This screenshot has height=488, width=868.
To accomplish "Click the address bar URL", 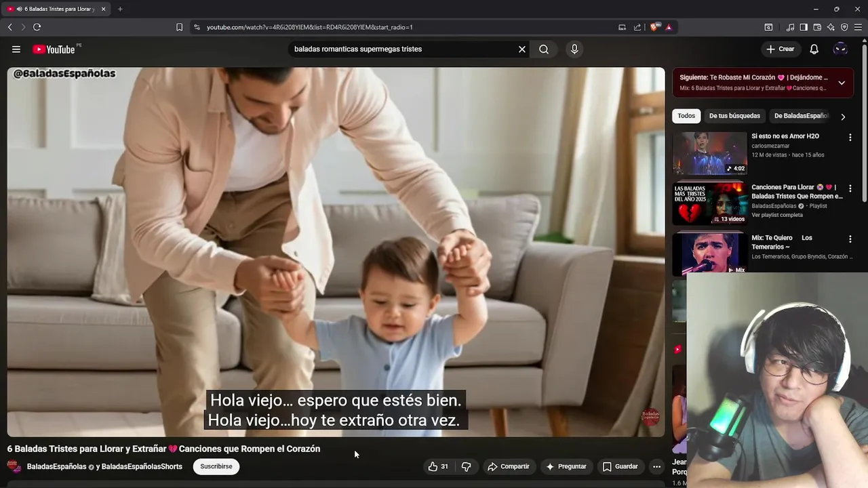I will pos(310,27).
